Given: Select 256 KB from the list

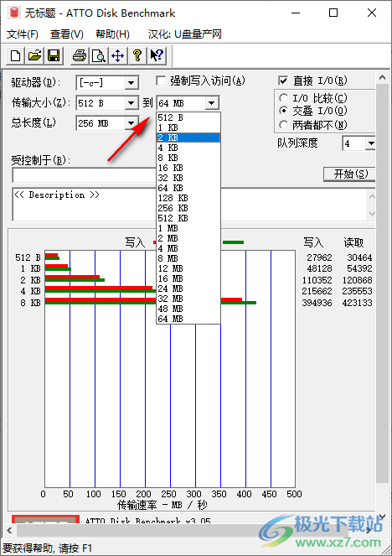Looking at the screenshot, I should pos(188,208).
